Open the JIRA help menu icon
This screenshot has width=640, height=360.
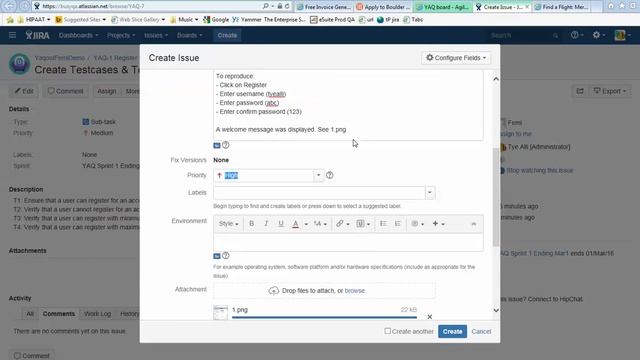pyautogui.click(x=576, y=35)
